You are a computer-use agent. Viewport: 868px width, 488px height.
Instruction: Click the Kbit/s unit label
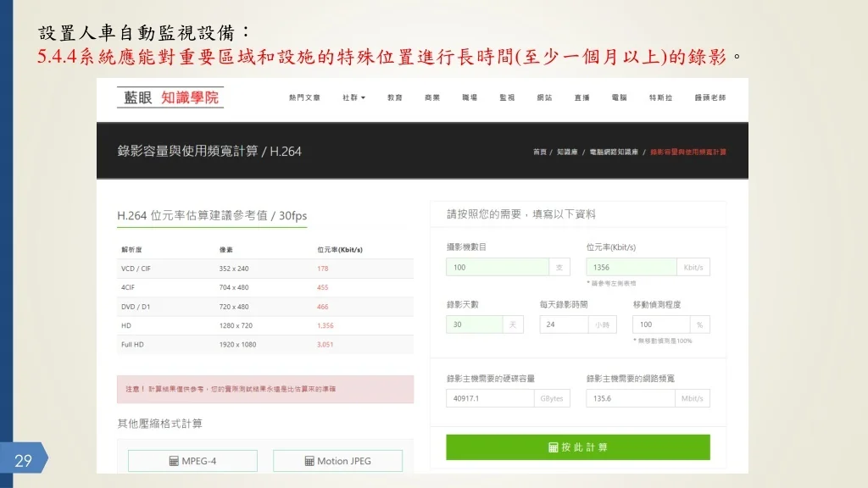(693, 267)
